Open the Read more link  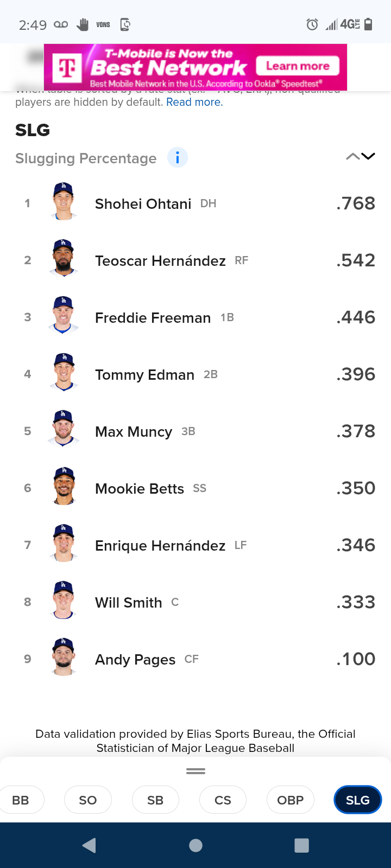click(x=194, y=102)
